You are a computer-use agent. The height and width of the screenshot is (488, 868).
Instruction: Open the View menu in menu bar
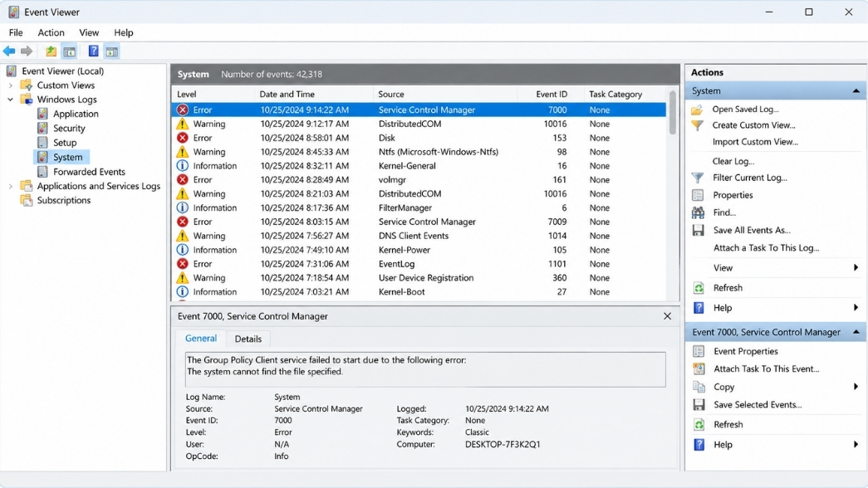click(x=89, y=32)
